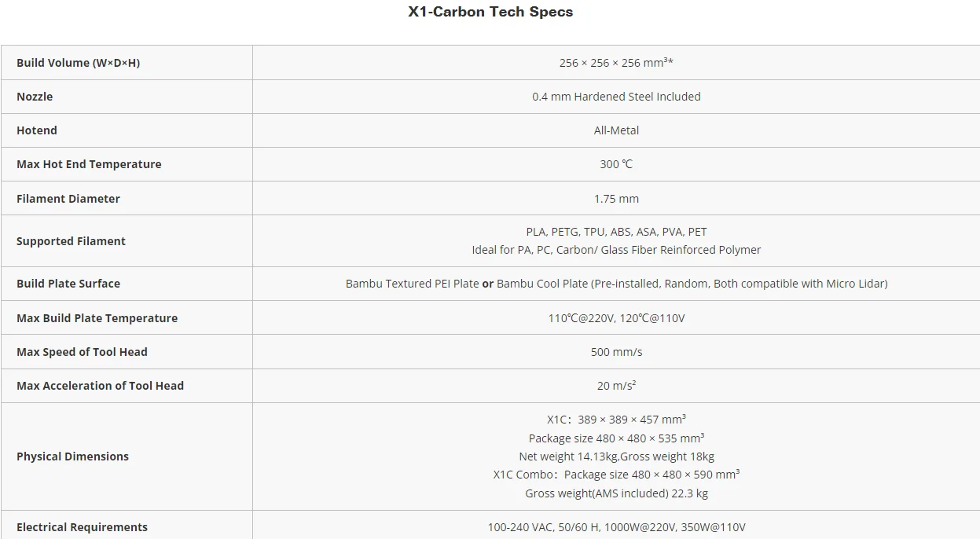This screenshot has width=980, height=539.
Task: Click the Net weight 14.13kg line
Action: pos(616,456)
